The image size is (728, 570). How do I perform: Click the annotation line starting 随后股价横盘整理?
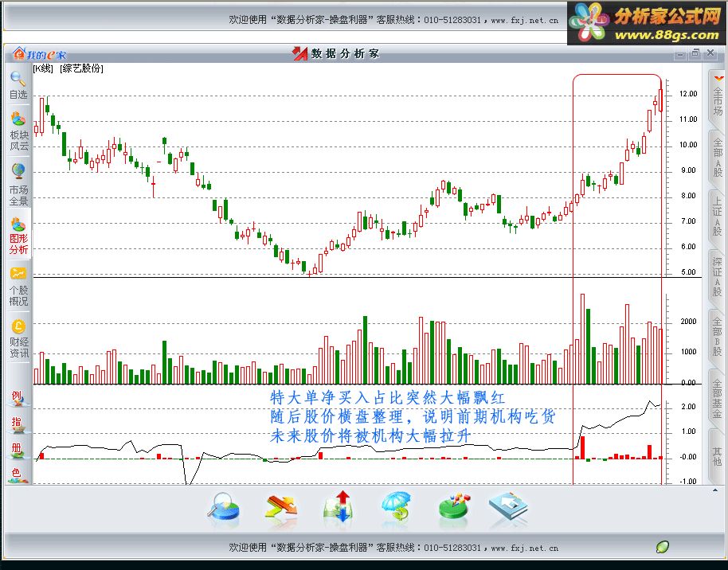[x=413, y=416]
